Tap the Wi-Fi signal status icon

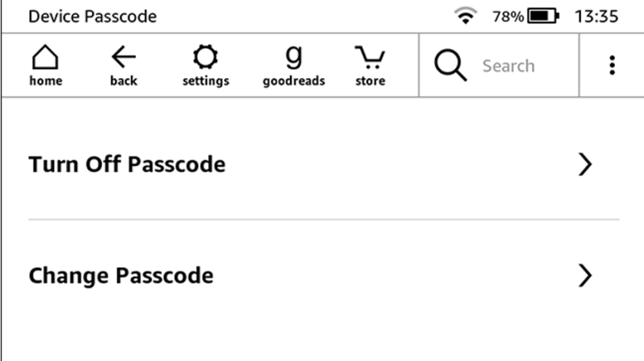[465, 16]
